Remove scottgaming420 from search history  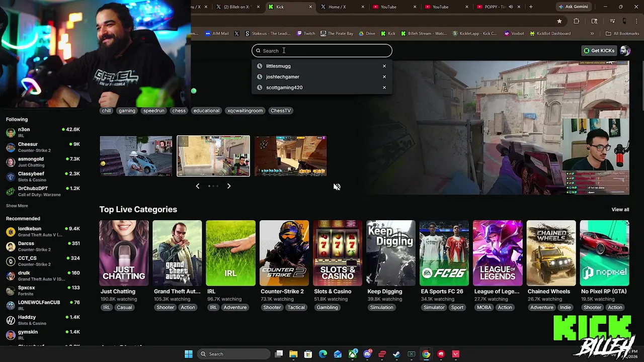[384, 87]
